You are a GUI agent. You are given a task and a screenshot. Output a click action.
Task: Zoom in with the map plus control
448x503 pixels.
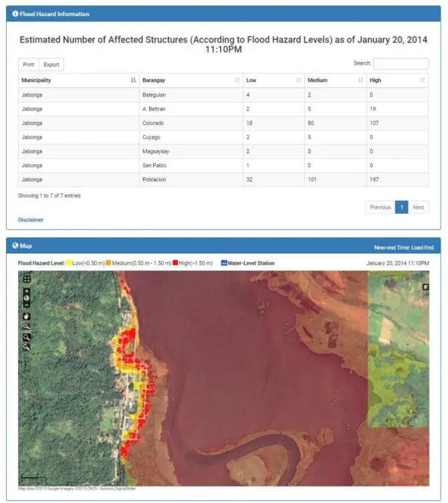click(x=27, y=292)
